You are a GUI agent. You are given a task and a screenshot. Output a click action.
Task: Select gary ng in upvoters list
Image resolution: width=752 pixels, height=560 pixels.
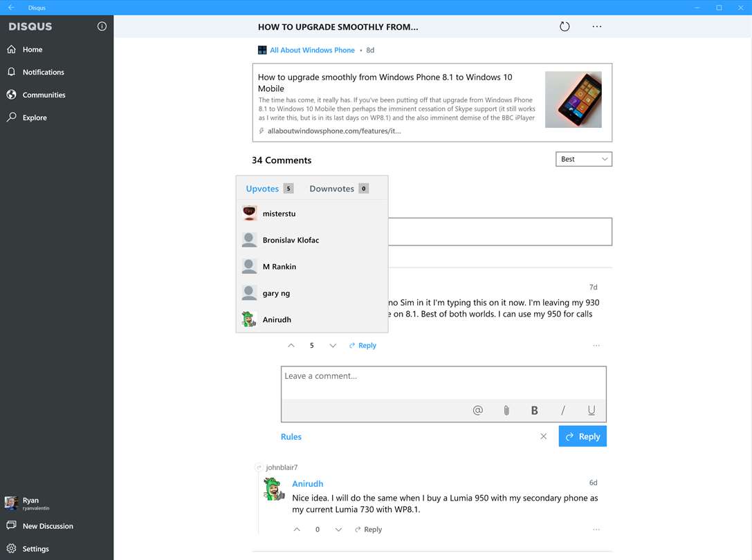312,293
